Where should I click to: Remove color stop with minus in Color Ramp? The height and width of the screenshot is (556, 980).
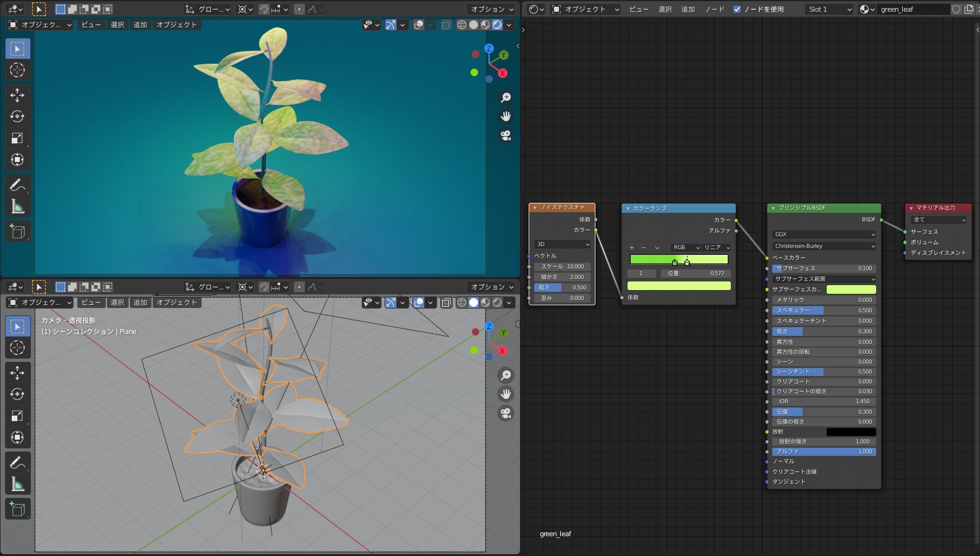[x=644, y=247]
